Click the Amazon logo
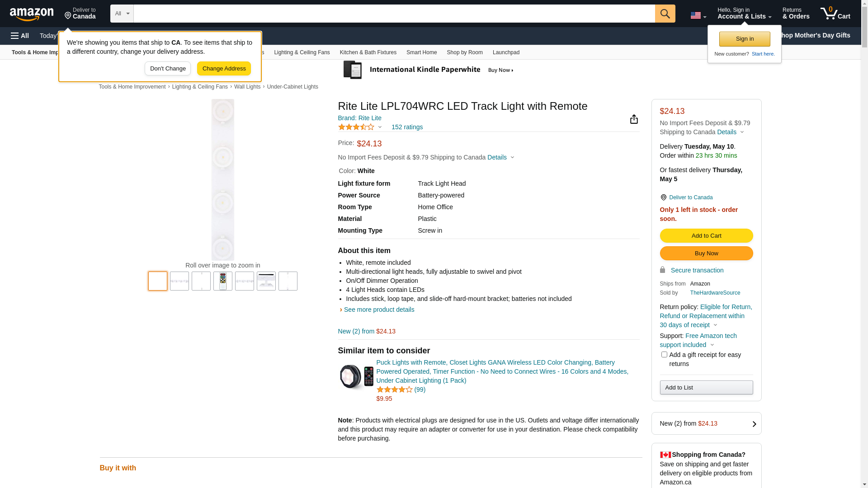 pos(32,14)
